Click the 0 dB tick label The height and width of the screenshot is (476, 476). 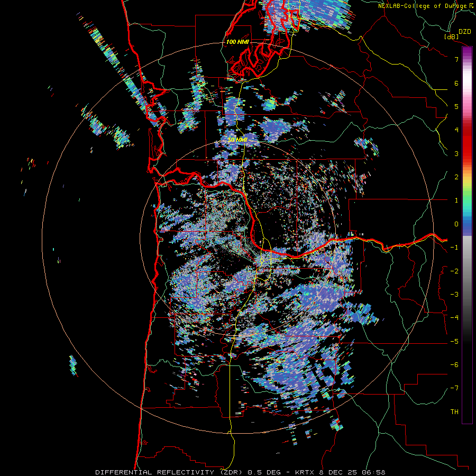[x=456, y=224]
